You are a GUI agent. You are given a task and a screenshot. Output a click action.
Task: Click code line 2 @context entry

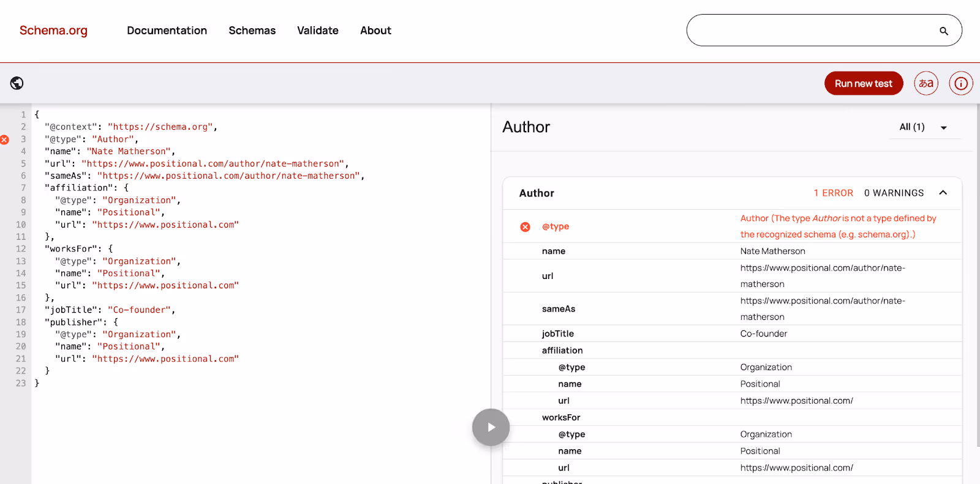(131, 127)
